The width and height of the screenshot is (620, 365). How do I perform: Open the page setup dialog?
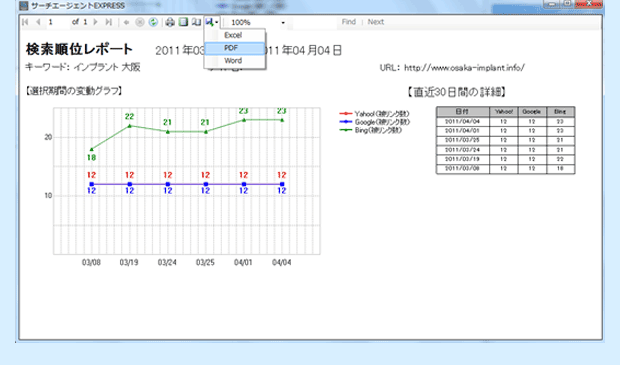[196, 22]
